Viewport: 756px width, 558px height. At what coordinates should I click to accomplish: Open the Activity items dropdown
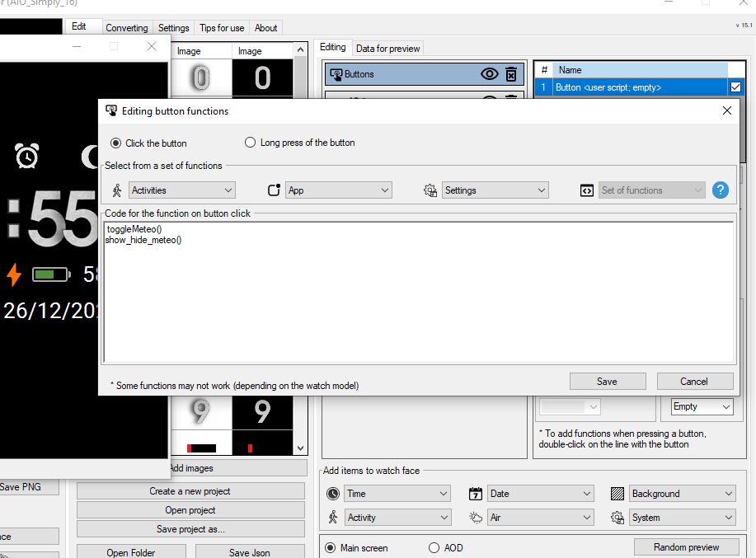click(397, 518)
